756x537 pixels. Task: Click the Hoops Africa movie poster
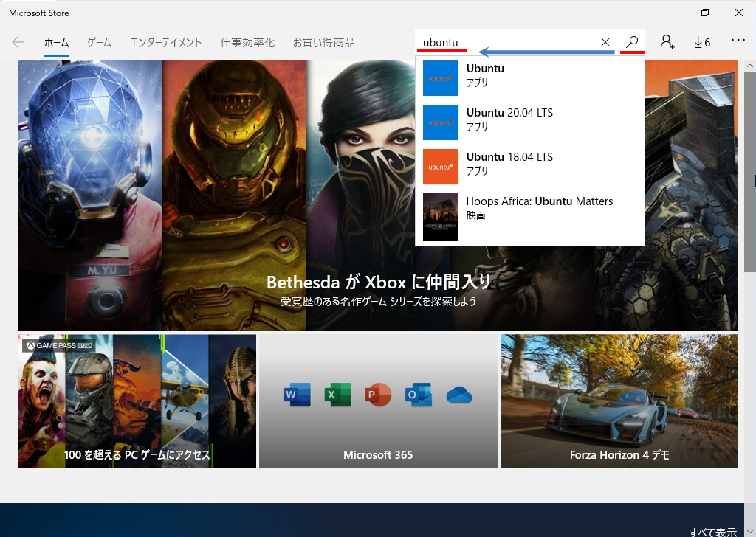pos(441,217)
